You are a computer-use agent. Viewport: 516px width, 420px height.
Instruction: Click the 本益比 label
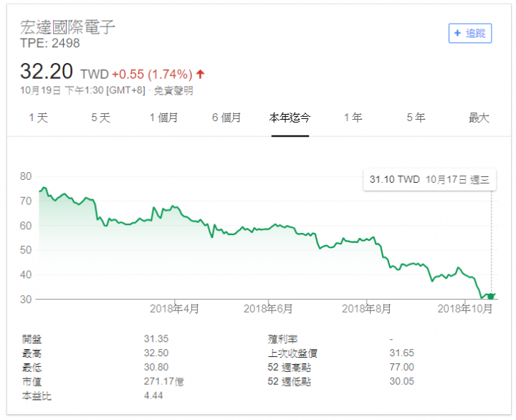tap(37, 396)
